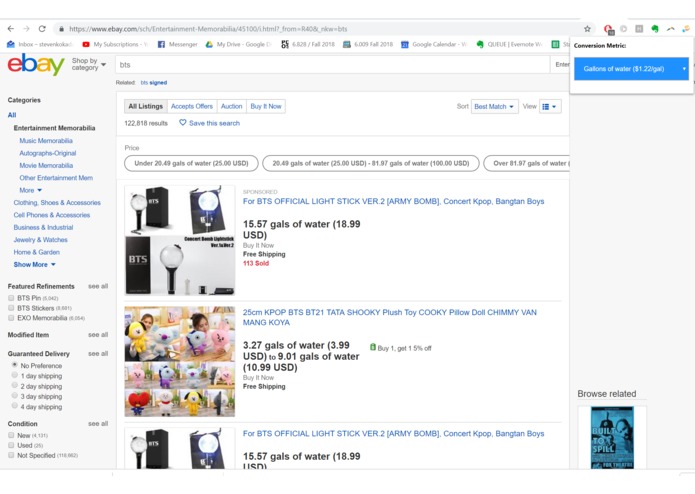Bookmark this page with the star icon
Image resolution: width=695 pixels, height=494 pixels.
pos(587,29)
